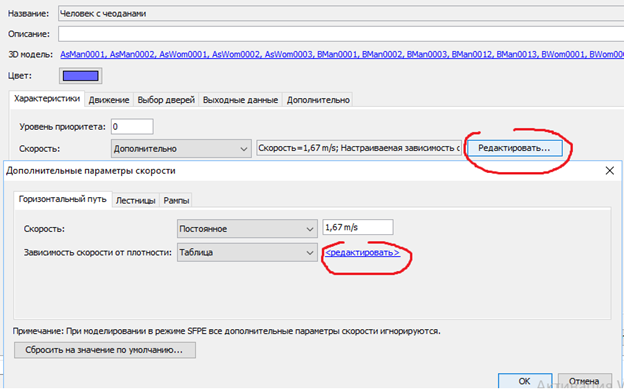Confirm with the OK button
Image resolution: width=624 pixels, height=389 pixels.
(525, 381)
